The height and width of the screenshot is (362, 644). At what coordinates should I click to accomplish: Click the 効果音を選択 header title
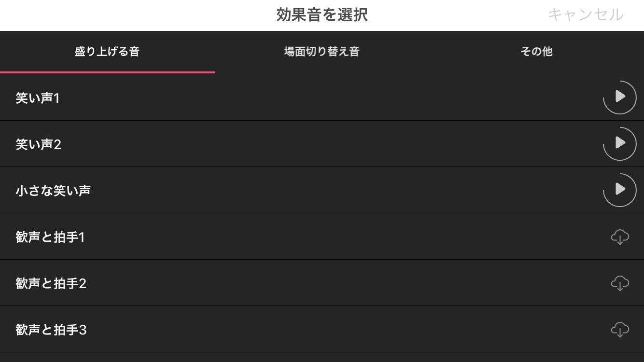pos(322,15)
